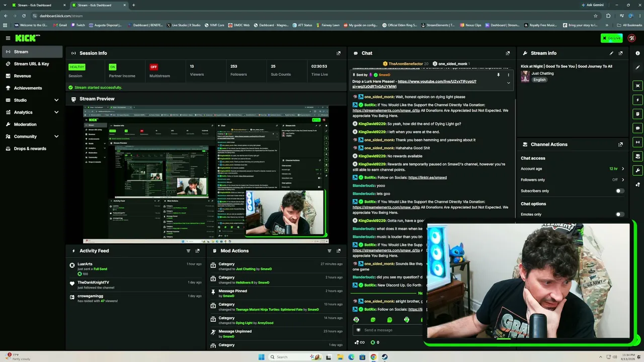
Task: Pop out the Channel Actions panel
Action: pyautogui.click(x=620, y=144)
